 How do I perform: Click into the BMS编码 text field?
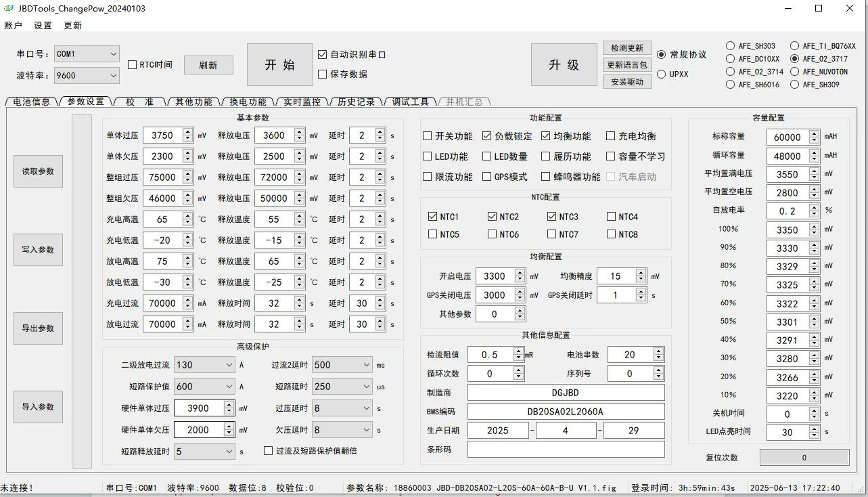(x=566, y=412)
